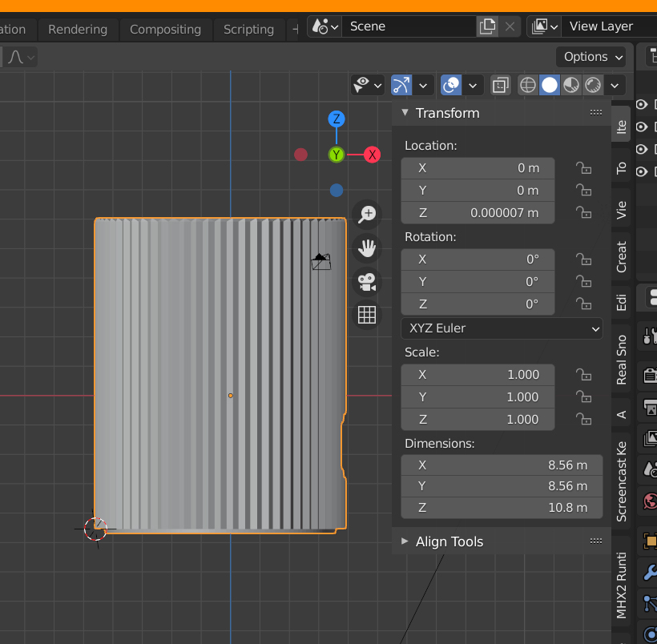Expand the Align Tools panel
This screenshot has height=644, width=657.
[449, 541]
